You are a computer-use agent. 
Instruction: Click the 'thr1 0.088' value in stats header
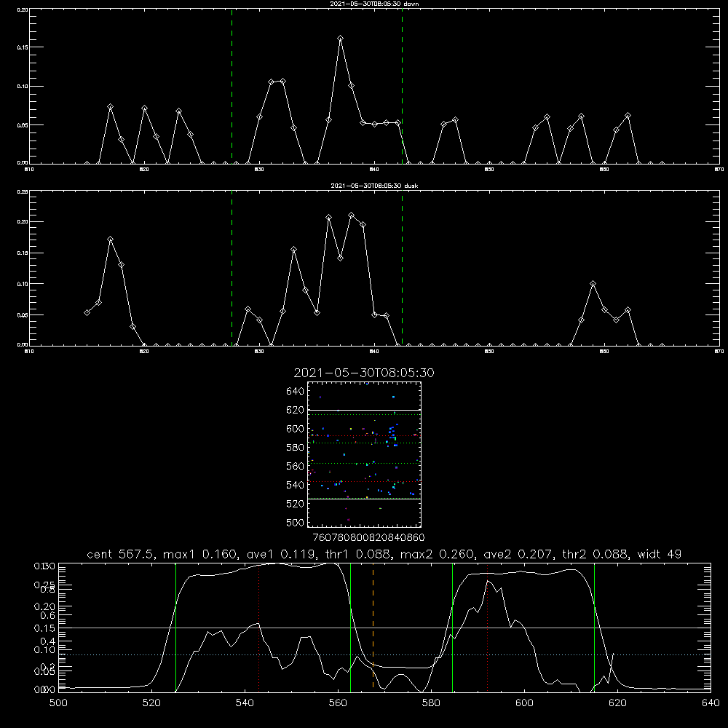tap(360, 554)
